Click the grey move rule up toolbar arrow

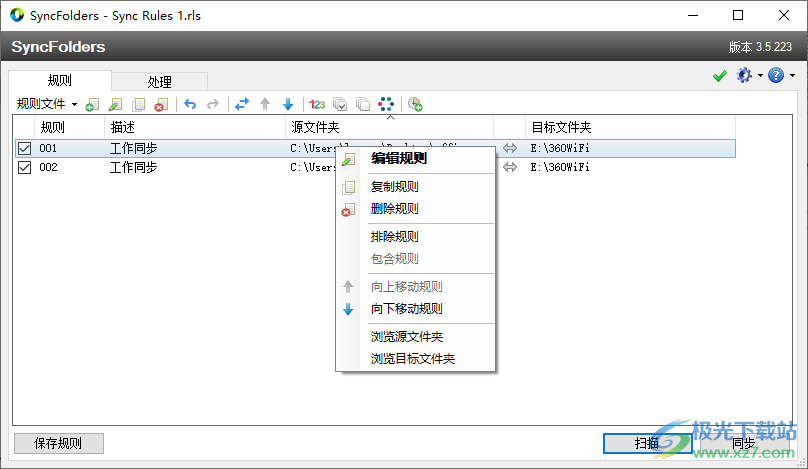click(265, 104)
